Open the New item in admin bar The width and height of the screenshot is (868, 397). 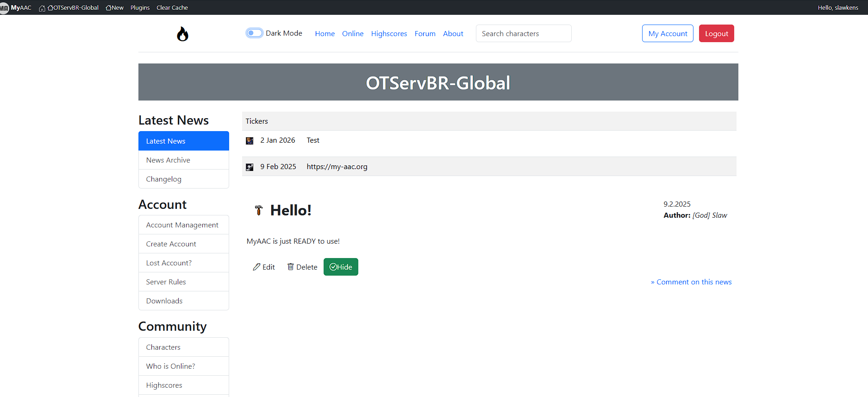click(115, 8)
